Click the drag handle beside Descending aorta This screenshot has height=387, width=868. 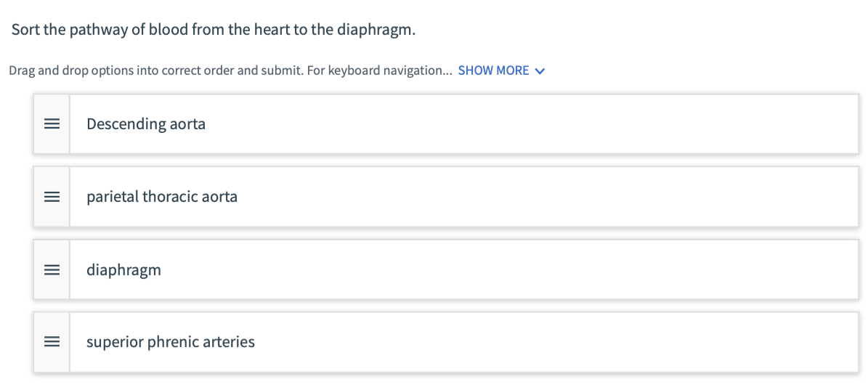pos(51,124)
